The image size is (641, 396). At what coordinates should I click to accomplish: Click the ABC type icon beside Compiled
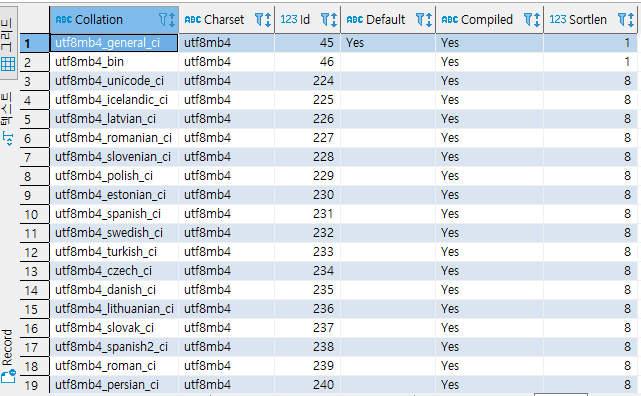(x=450, y=20)
